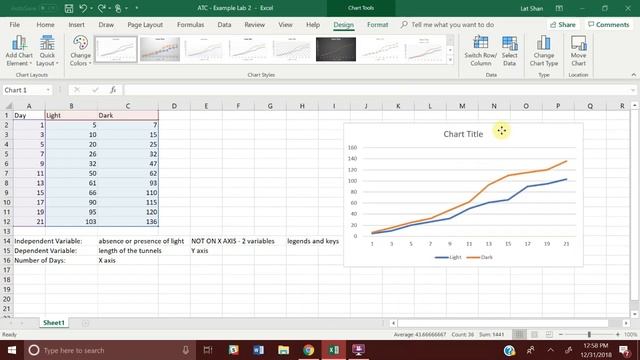Click the Select All corner triangle
Image resolution: width=640 pixels, height=360 pixels.
click(8, 106)
